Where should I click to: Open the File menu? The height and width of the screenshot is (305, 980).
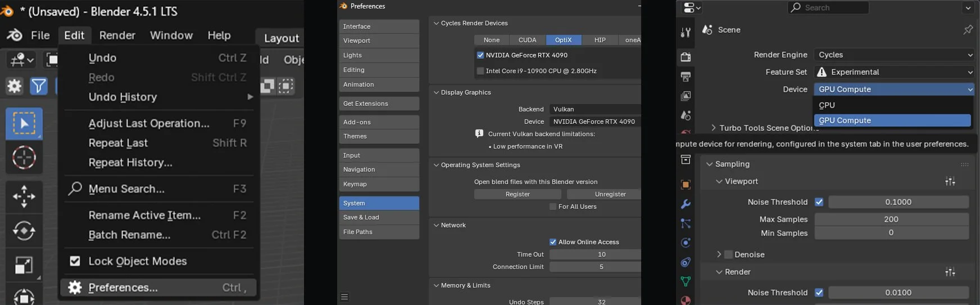[40, 35]
